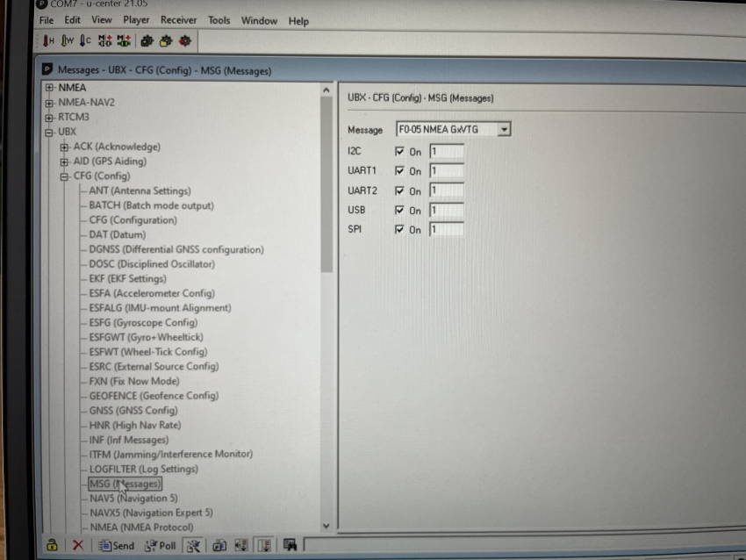Select BATCH (Batch mode output) tree item
746x560 pixels.
[x=151, y=205]
